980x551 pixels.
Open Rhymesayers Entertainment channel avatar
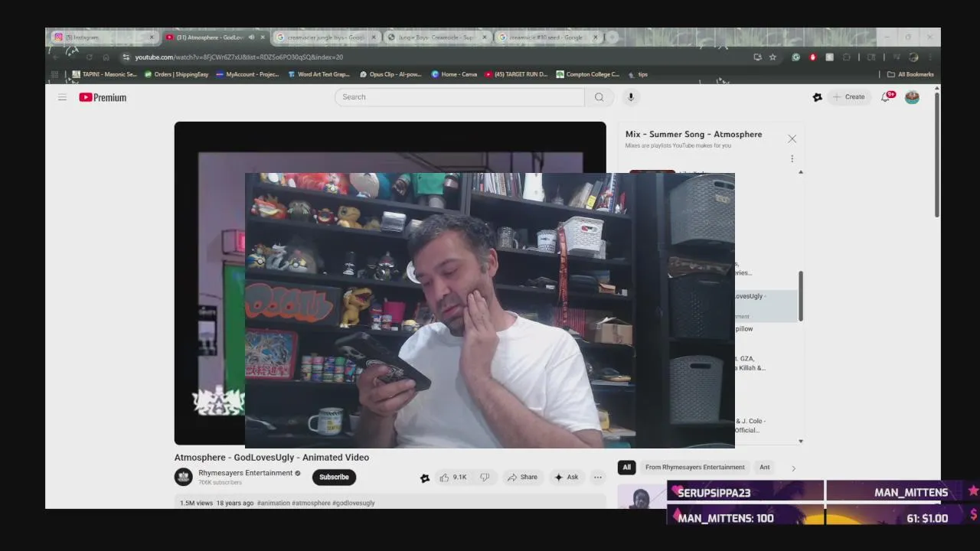point(184,477)
